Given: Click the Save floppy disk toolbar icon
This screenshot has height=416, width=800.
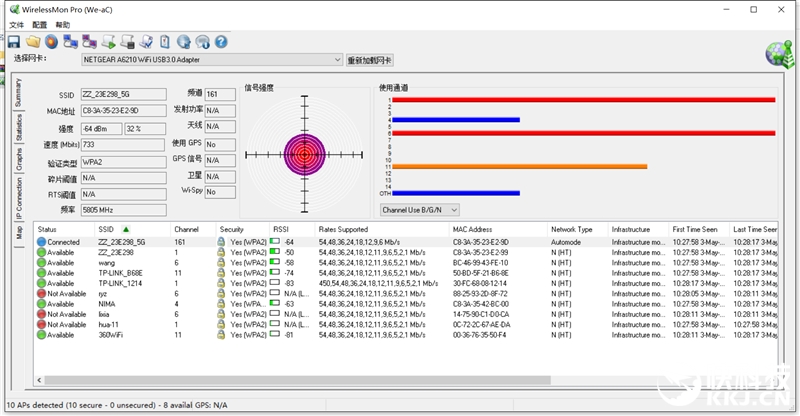Looking at the screenshot, I should [x=14, y=42].
